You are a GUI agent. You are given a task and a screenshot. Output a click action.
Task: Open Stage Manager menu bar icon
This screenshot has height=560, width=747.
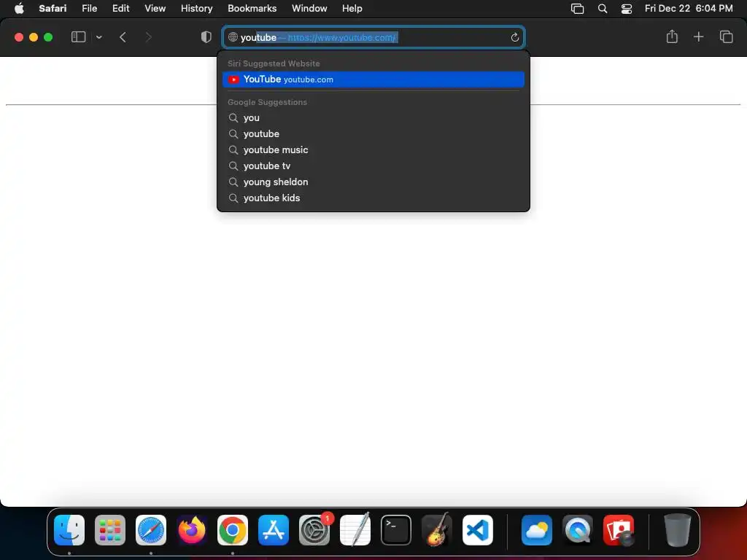pyautogui.click(x=578, y=9)
